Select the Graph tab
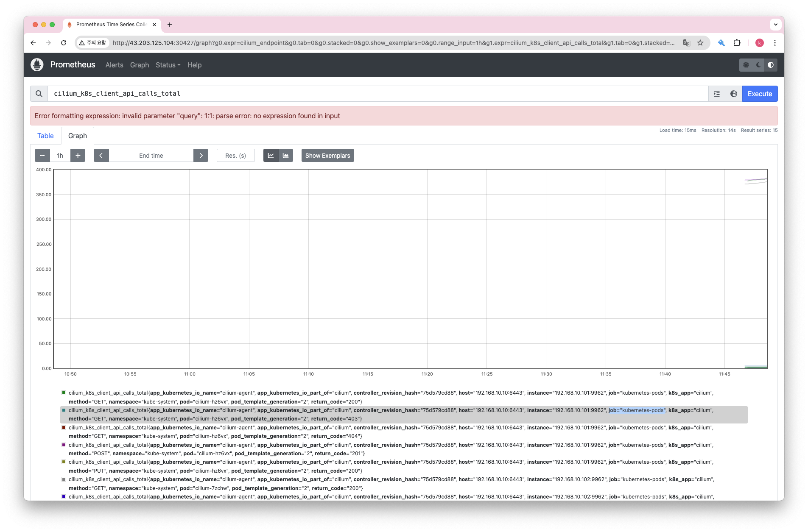Viewport: 808px width, 532px height. [x=78, y=136]
